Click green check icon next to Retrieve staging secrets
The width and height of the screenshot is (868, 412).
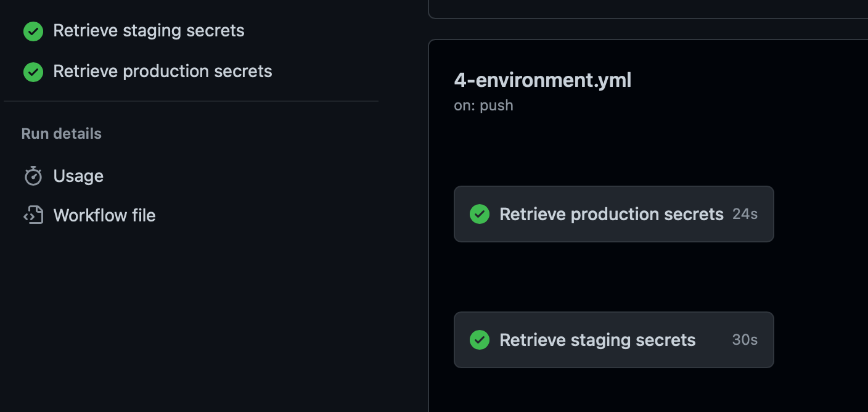pos(33,31)
